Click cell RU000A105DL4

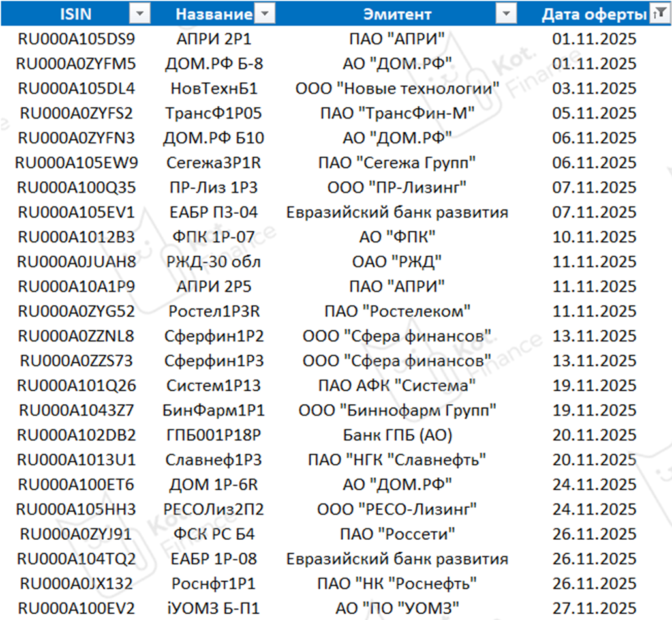tap(76, 89)
